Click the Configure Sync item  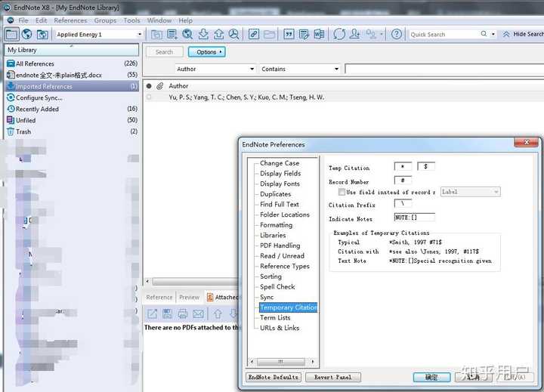point(73,98)
